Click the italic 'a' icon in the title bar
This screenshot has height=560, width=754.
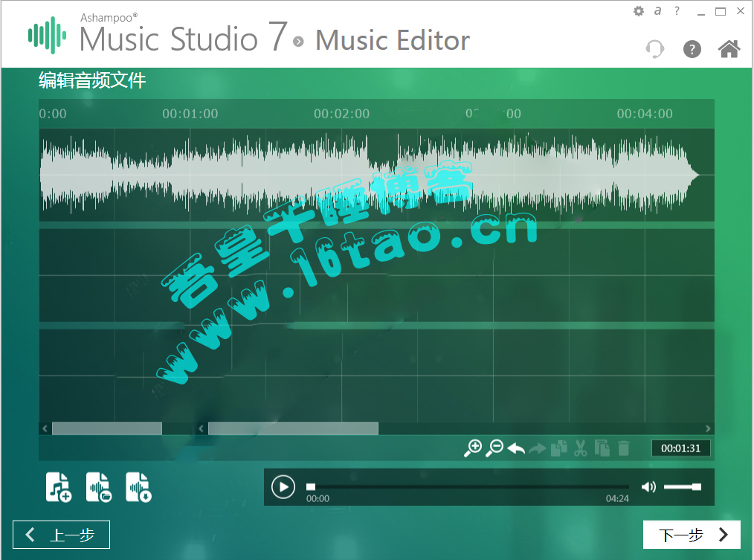657,11
